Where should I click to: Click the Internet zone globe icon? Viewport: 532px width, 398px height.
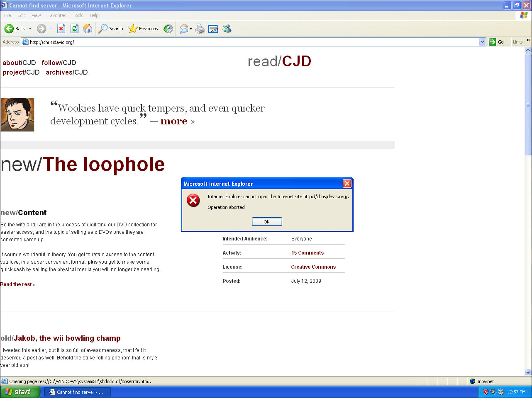472,381
